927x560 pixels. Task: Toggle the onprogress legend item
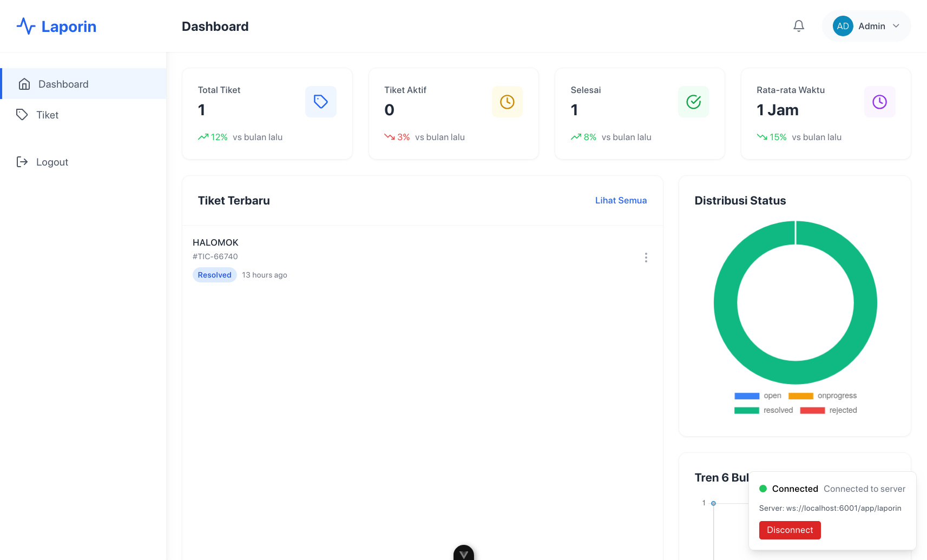pyautogui.click(x=823, y=396)
